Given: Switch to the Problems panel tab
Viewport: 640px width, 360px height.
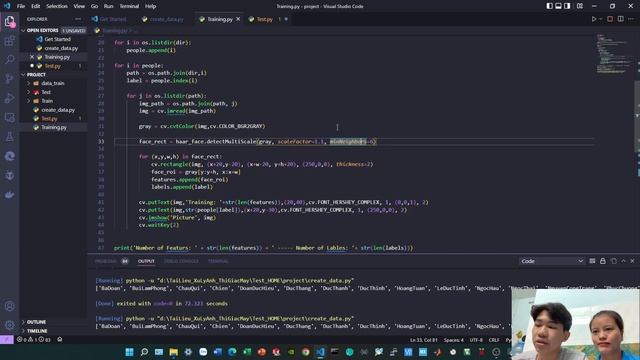Looking at the screenshot, I should (x=106, y=261).
